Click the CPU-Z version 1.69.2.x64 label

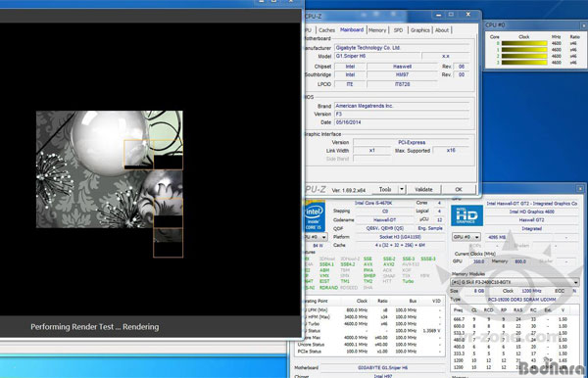pyautogui.click(x=349, y=190)
